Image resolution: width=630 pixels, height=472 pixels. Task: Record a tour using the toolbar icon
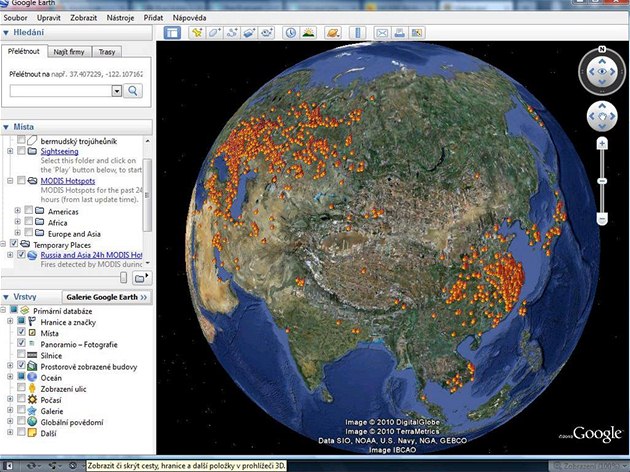pyautogui.click(x=267, y=33)
